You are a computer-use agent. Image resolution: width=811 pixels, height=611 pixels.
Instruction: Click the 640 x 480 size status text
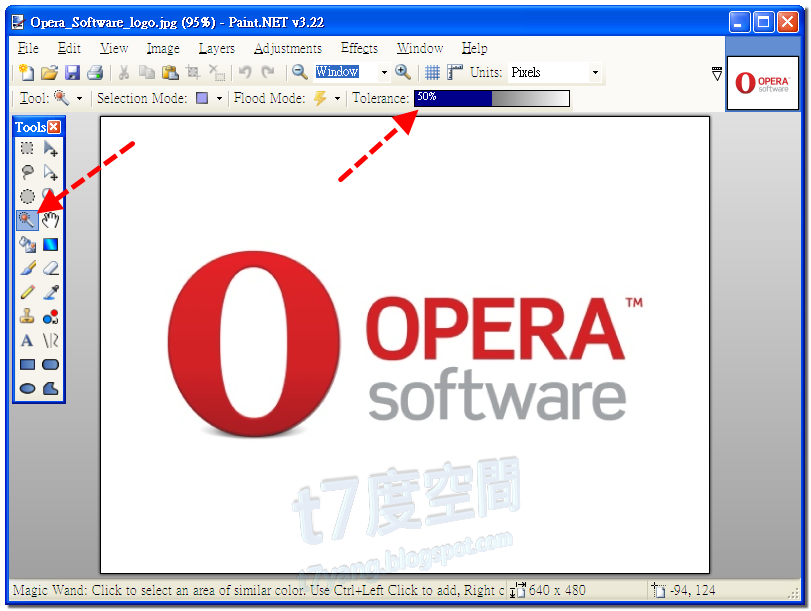pos(557,590)
